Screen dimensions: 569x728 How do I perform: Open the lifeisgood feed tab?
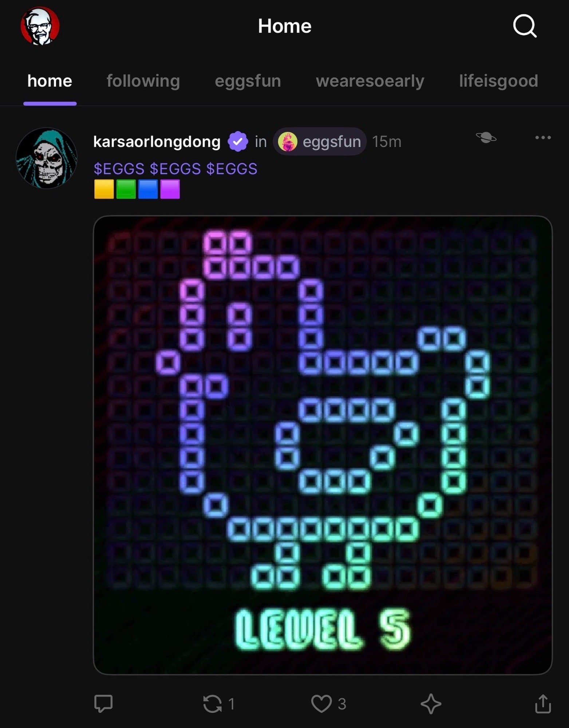coord(498,81)
